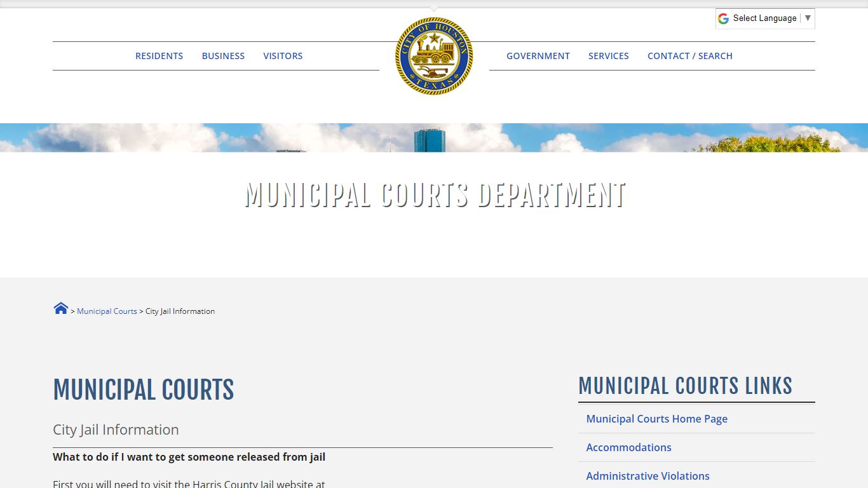Click the City of Houston seal logo
The height and width of the screenshot is (488, 868).
pos(434,56)
